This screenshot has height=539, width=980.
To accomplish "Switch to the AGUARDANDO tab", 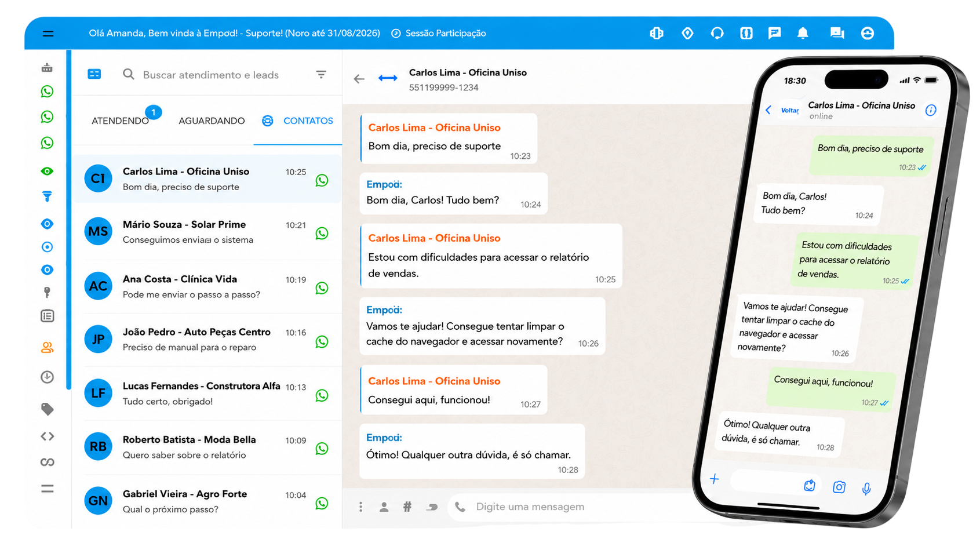I will [x=212, y=121].
